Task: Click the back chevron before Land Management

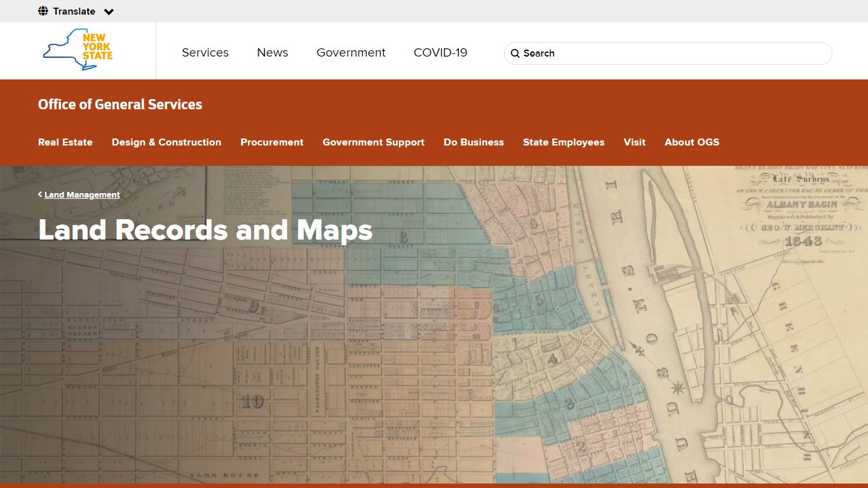Action: [40, 194]
